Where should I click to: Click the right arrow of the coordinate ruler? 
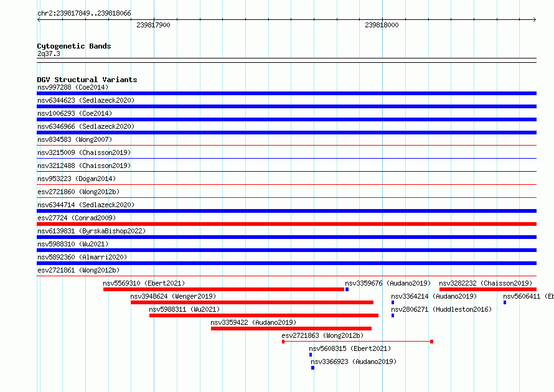(535, 19)
